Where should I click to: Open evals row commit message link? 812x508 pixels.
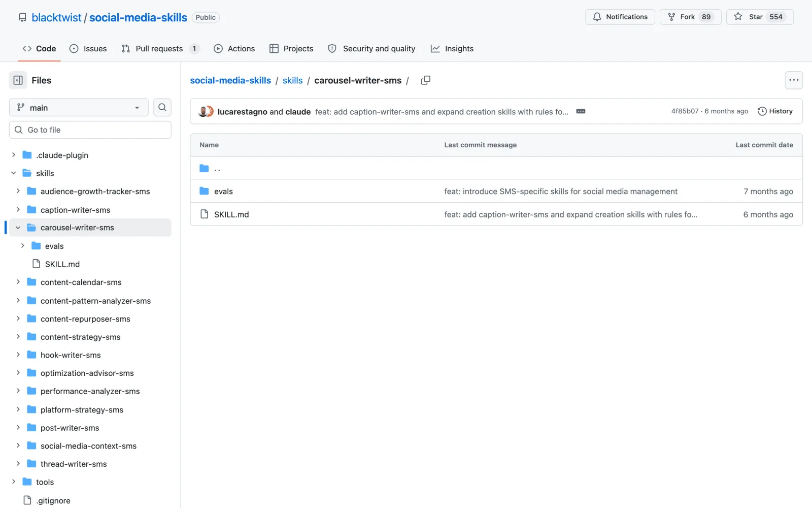tap(561, 191)
